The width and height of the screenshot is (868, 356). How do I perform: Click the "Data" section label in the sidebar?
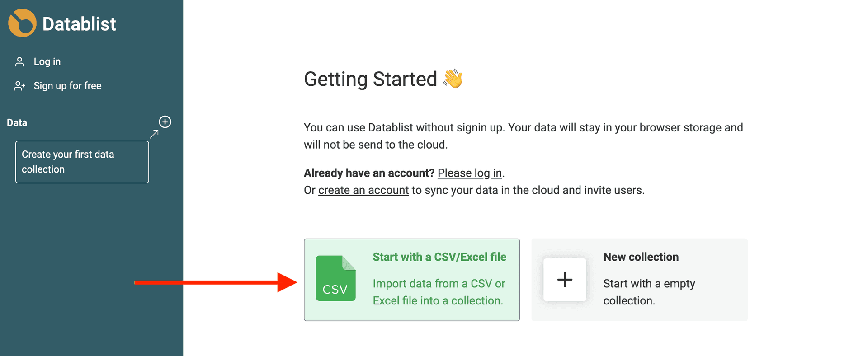[16, 122]
